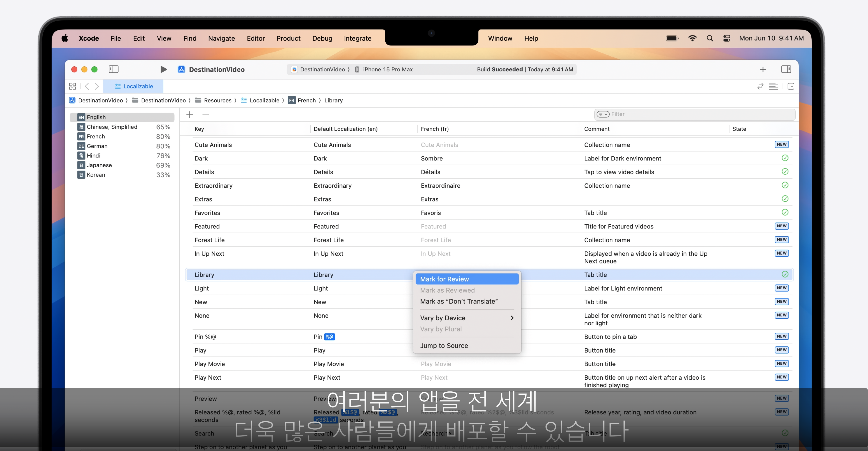This screenshot has width=868, height=451.
Task: Open Wi-Fi status menu
Action: (692, 38)
